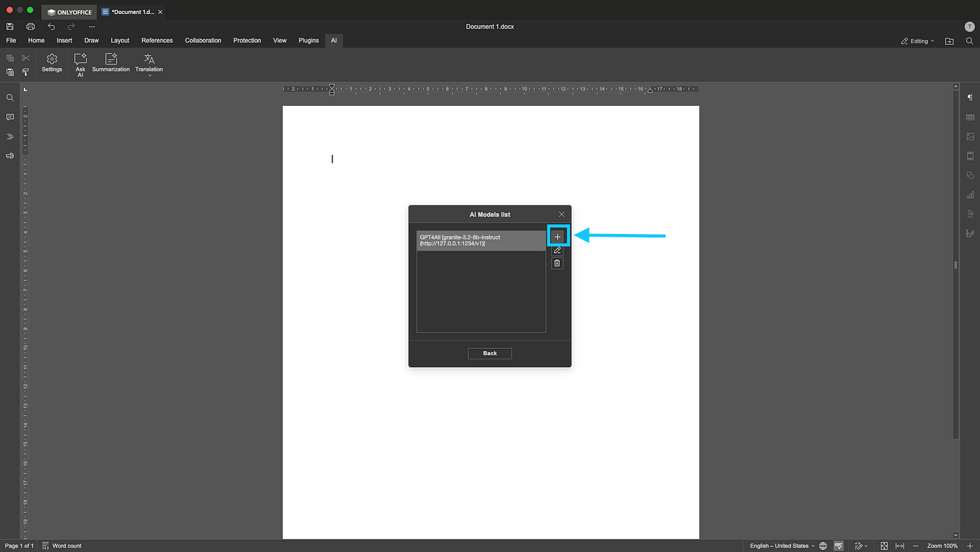Open the Search panel in the left sidebar
Viewport: 980px width, 552px height.
point(10,98)
